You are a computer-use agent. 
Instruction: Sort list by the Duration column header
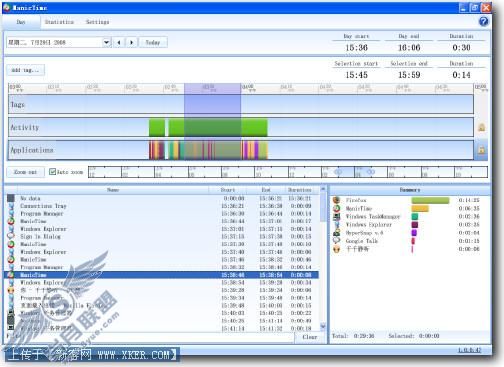point(299,190)
